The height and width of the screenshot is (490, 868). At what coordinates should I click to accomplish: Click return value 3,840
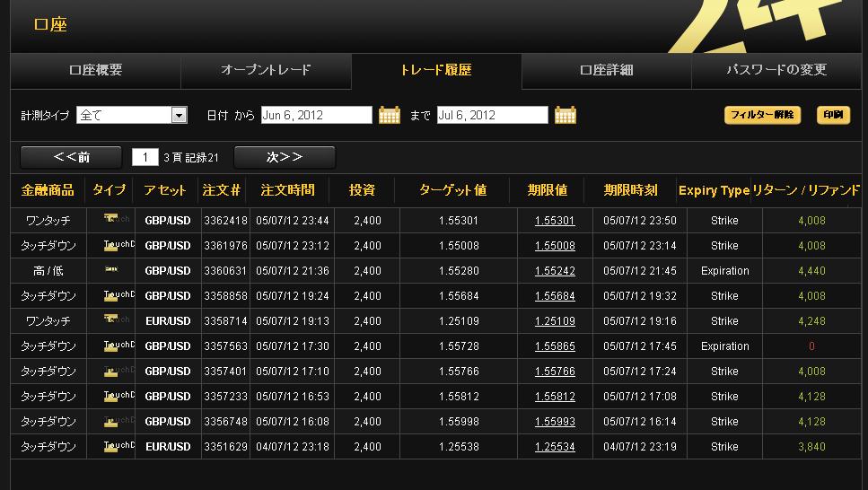click(x=811, y=446)
